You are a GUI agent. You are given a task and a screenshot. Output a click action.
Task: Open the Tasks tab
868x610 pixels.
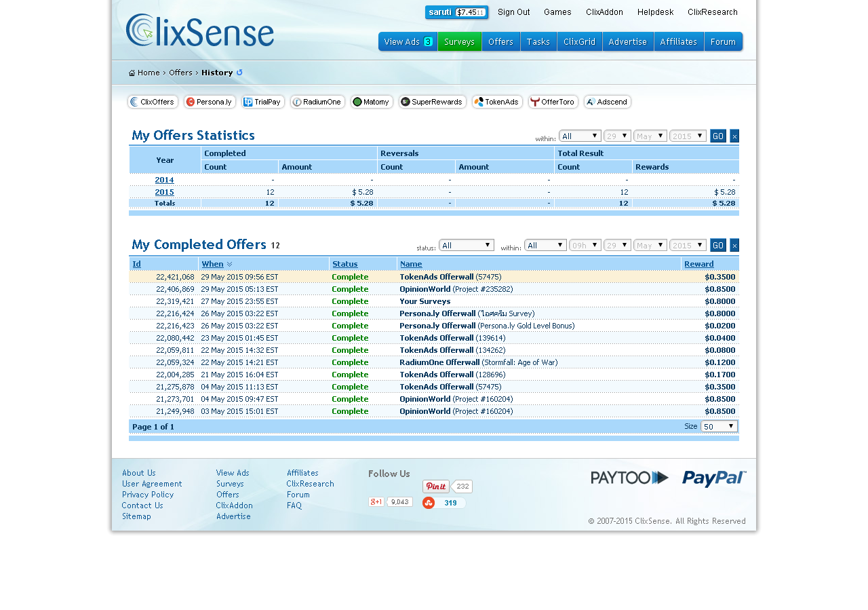pos(538,41)
